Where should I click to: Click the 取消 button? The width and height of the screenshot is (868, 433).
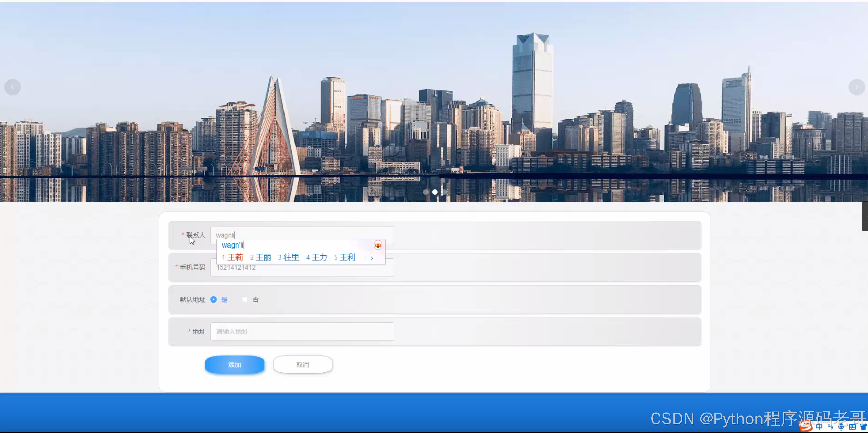click(302, 365)
